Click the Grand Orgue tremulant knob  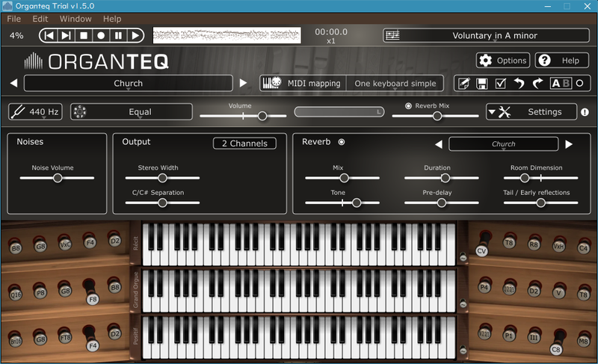coord(463,303)
